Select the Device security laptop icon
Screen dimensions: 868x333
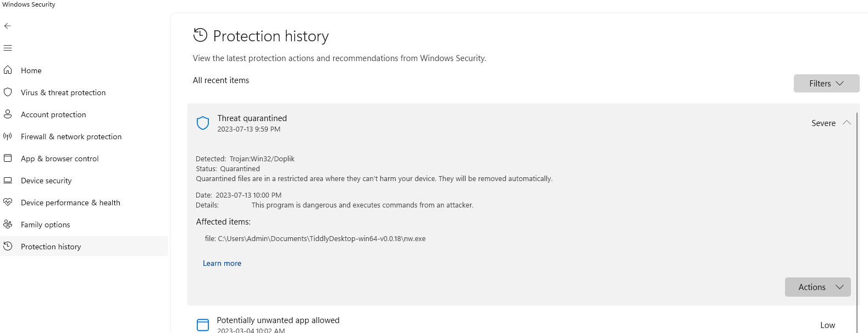tap(8, 180)
